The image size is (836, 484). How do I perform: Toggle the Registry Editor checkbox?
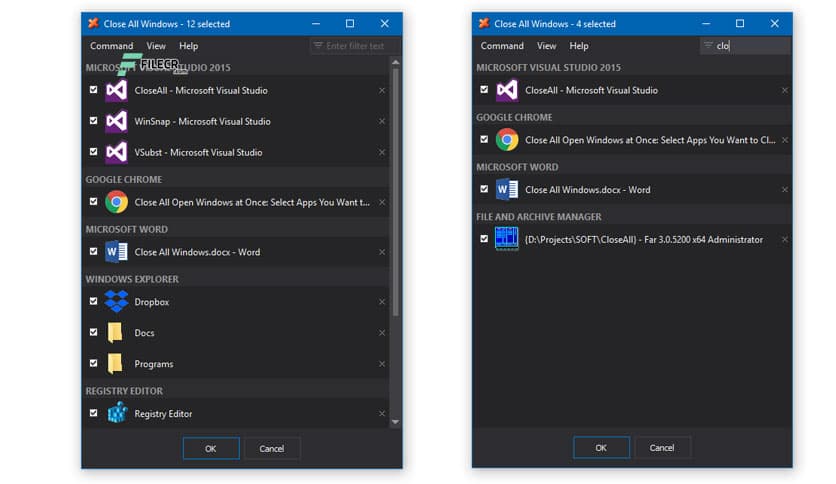[94, 413]
